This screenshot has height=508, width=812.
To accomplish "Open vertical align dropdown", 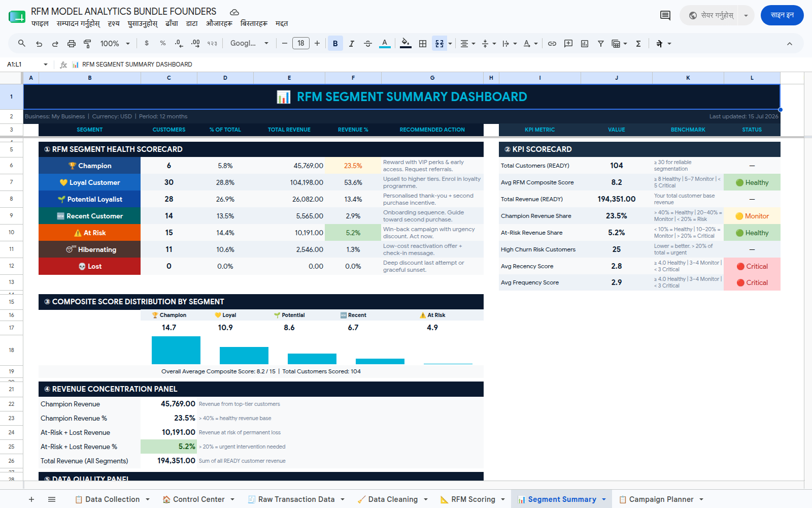I will click(x=488, y=44).
